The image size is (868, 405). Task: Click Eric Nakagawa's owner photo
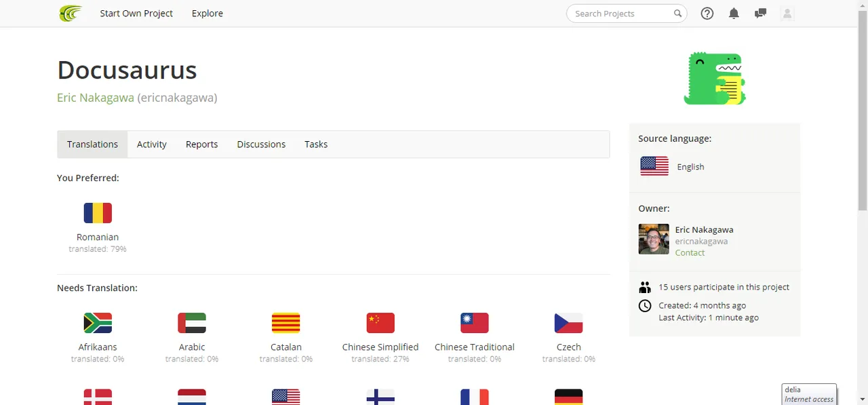654,239
